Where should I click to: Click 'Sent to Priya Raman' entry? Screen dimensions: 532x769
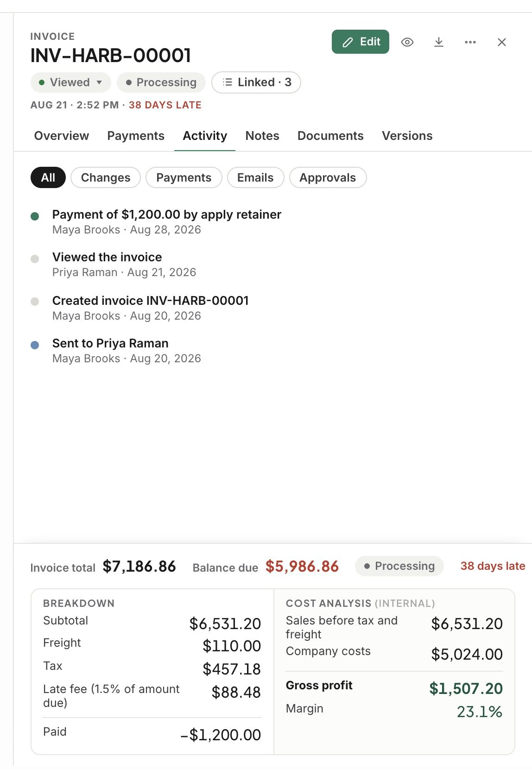click(x=127, y=350)
